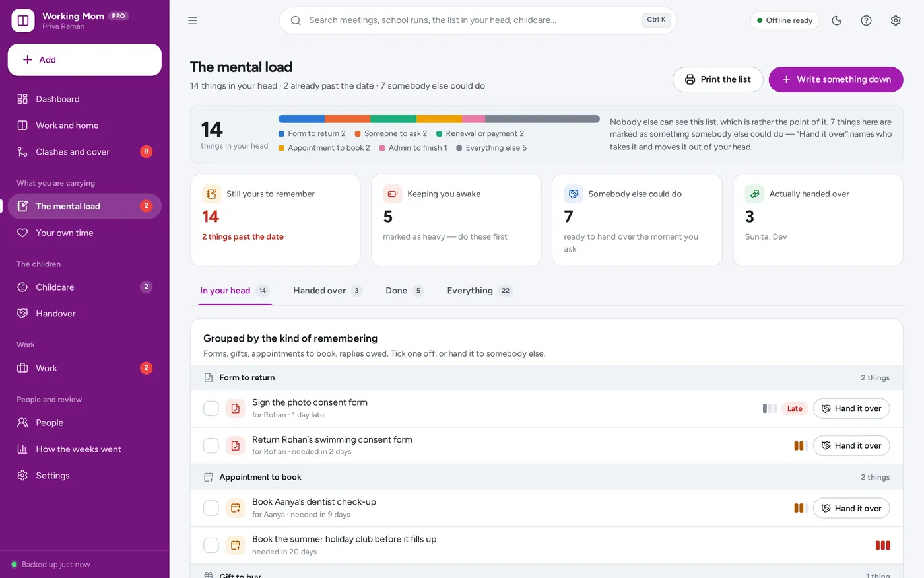Tick off Return Rohan's swimming consent form

coord(211,445)
